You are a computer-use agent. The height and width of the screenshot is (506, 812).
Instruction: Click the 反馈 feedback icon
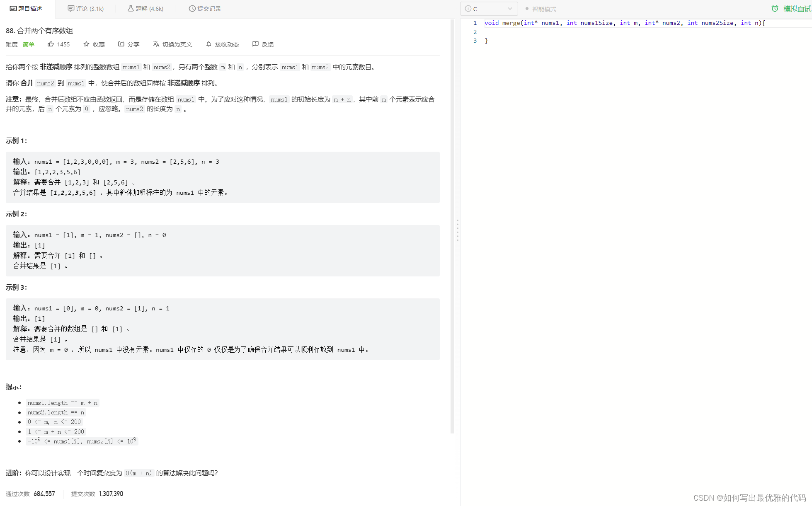[255, 44]
